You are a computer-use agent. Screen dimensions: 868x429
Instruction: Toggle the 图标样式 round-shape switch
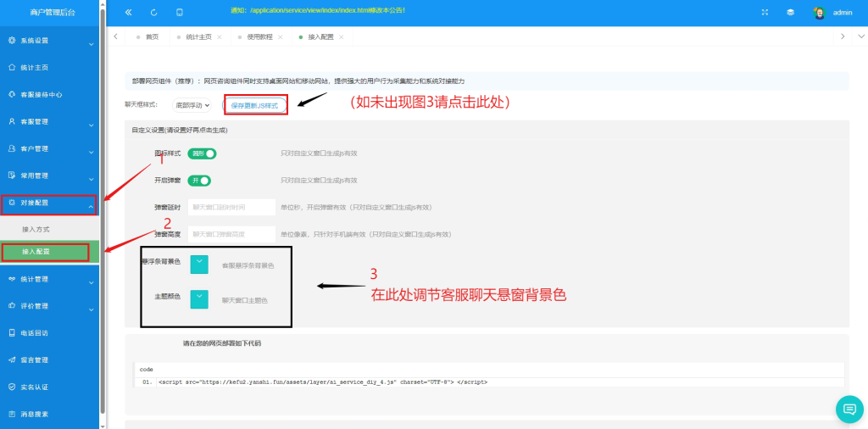click(202, 154)
